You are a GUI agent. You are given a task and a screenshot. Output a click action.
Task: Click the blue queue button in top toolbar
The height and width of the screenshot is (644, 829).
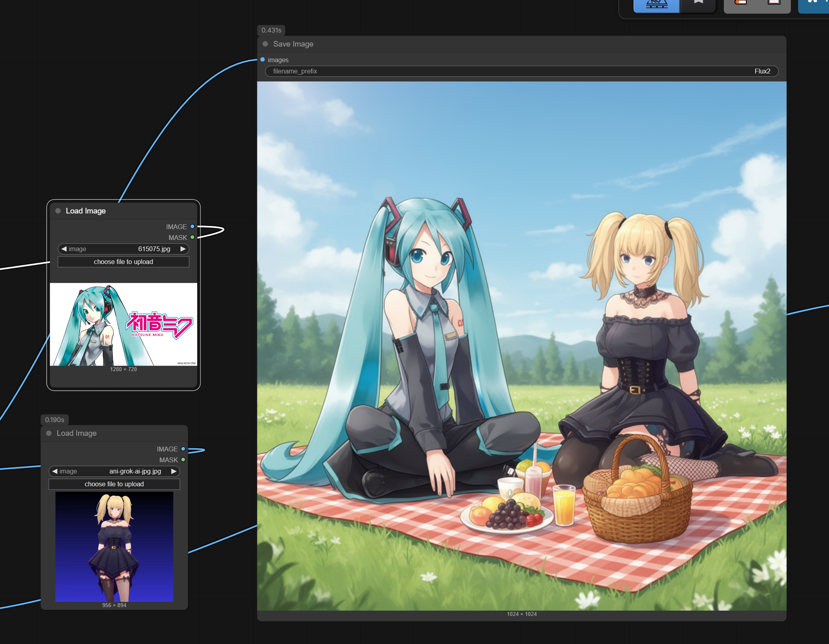coord(656,5)
